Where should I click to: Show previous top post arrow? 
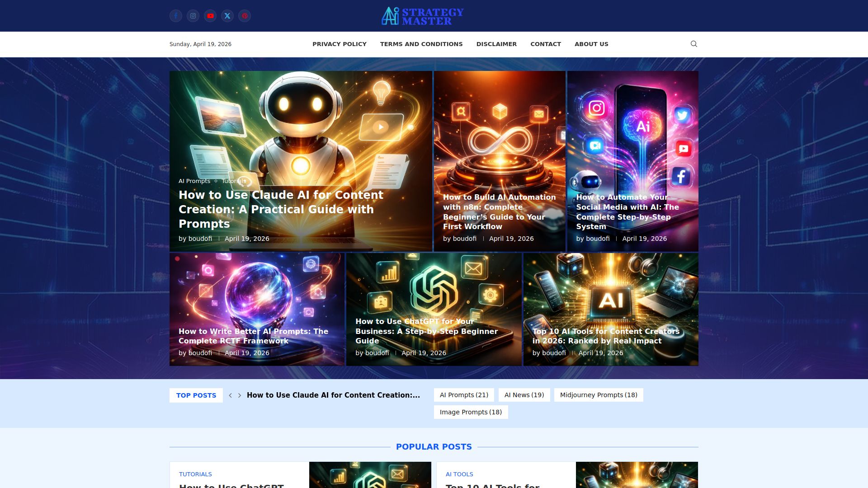[231, 395]
